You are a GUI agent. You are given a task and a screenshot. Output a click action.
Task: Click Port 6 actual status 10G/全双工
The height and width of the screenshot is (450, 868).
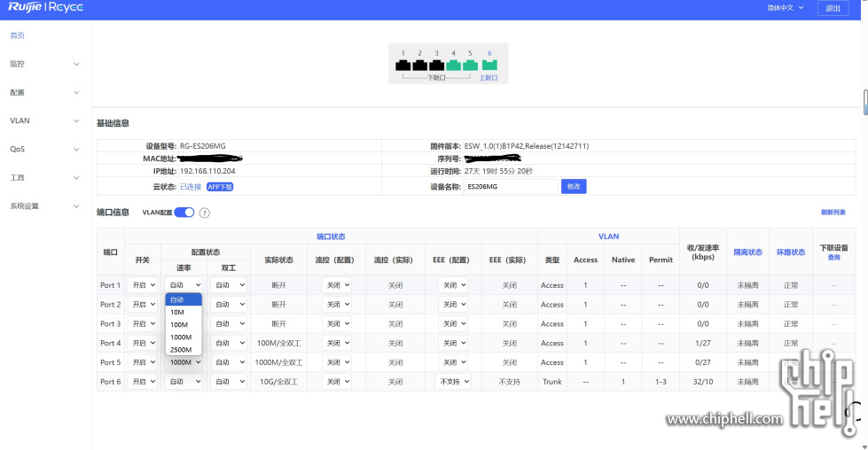279,382
